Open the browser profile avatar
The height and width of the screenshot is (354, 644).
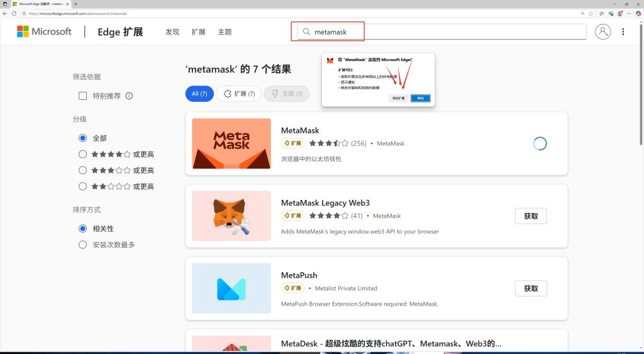pos(620,14)
